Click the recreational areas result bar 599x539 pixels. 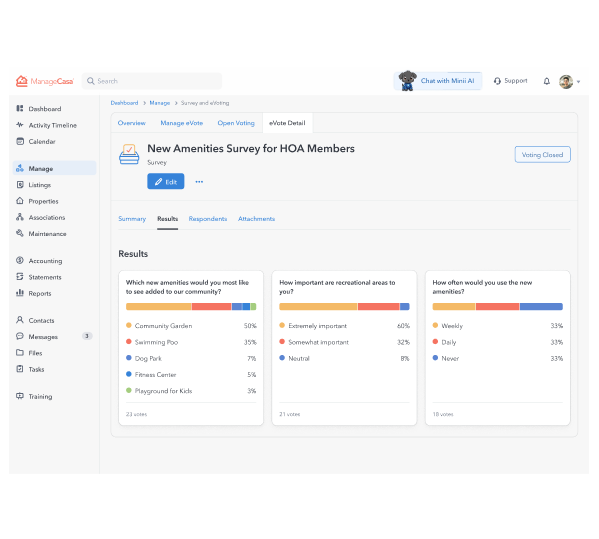[344, 306]
